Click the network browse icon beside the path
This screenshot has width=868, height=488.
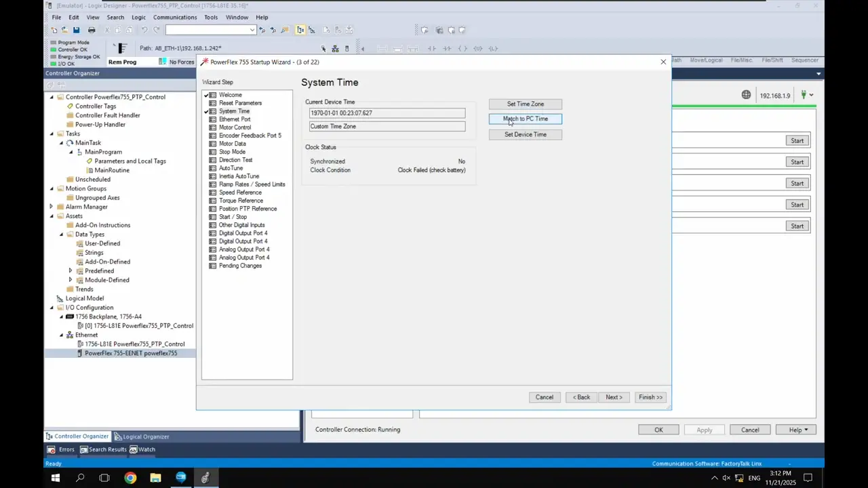pos(335,48)
